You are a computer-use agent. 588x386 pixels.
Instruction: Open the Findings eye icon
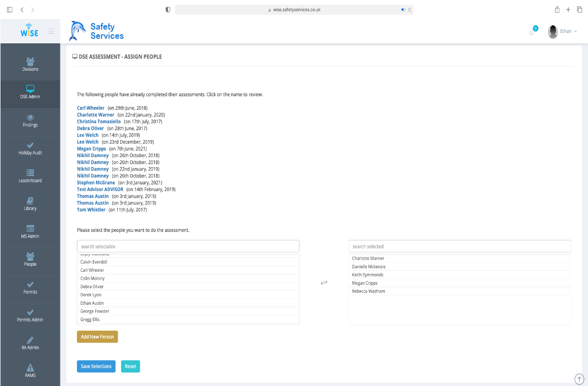(x=30, y=118)
